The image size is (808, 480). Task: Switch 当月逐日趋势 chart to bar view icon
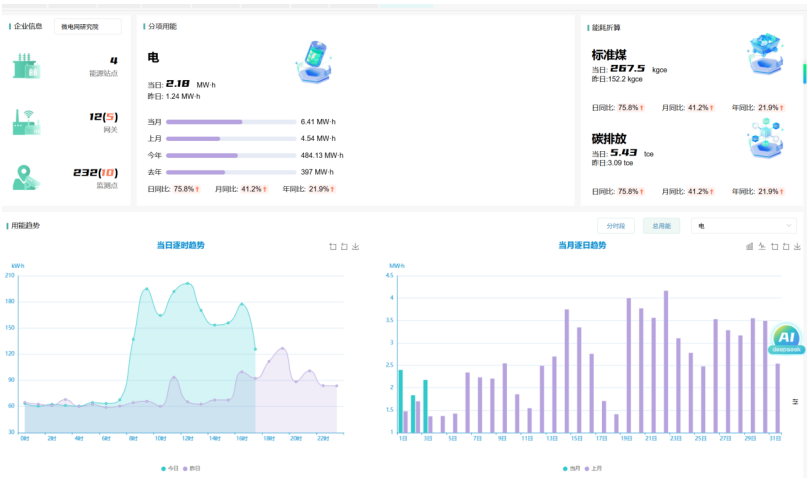(x=750, y=246)
